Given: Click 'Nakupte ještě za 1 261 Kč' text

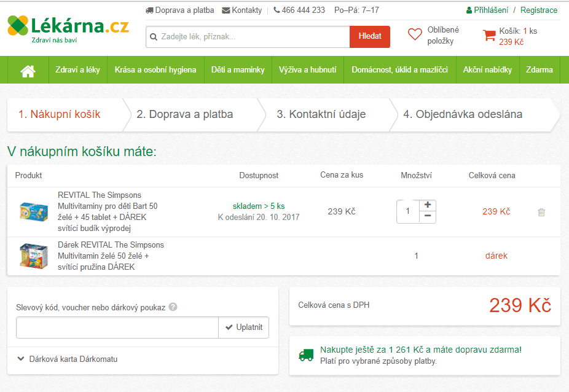Looking at the screenshot, I should [420, 350].
